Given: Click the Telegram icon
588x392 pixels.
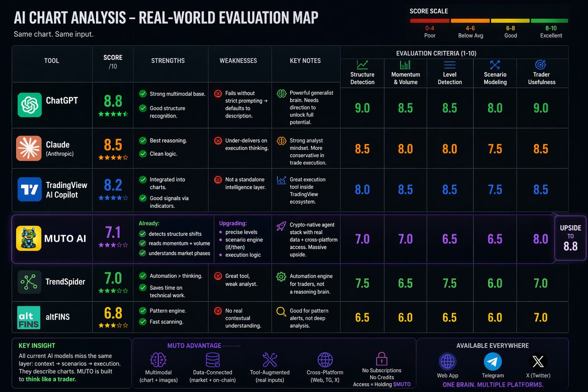Looking at the screenshot, I should point(492,362).
